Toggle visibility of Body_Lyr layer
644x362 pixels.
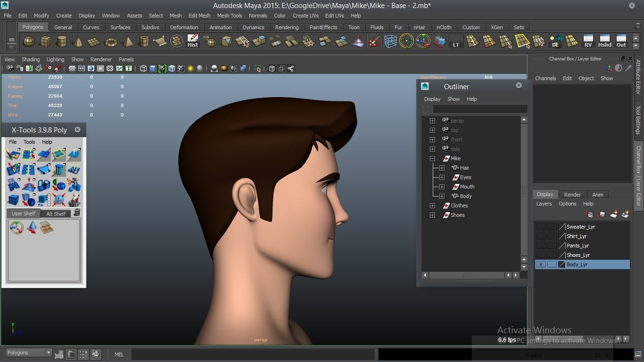(x=541, y=264)
